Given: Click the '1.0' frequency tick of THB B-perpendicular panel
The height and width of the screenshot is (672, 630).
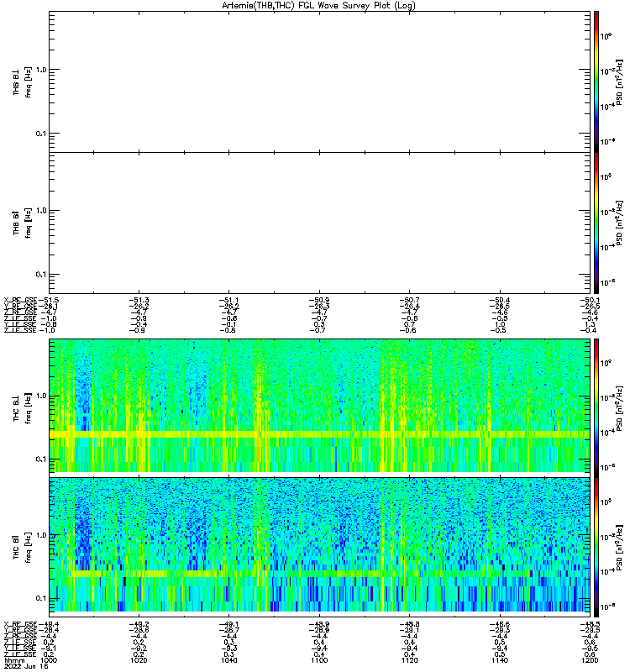Looking at the screenshot, I should 41,70.
